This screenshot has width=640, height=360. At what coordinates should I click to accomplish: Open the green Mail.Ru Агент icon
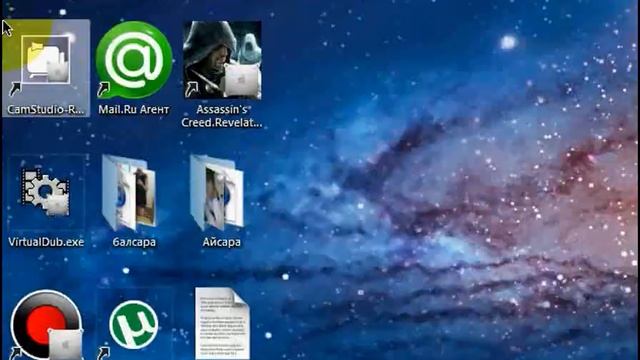pos(134,60)
